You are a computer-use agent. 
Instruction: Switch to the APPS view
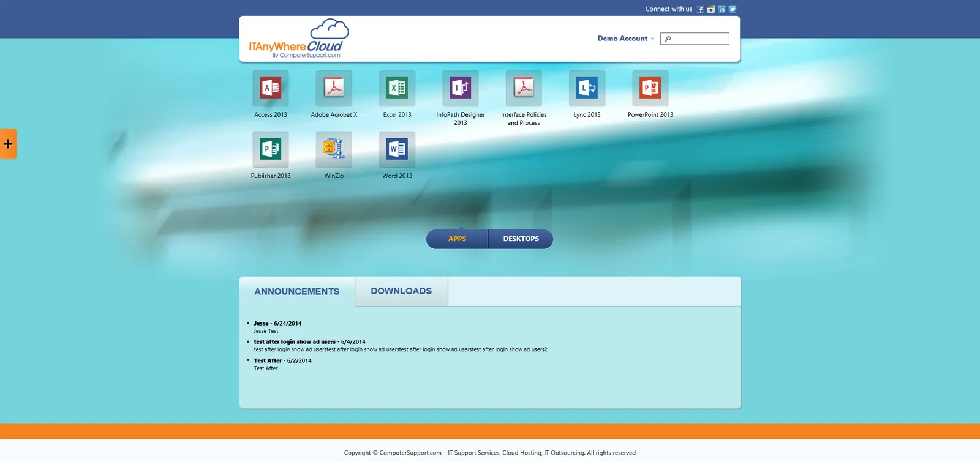click(457, 239)
